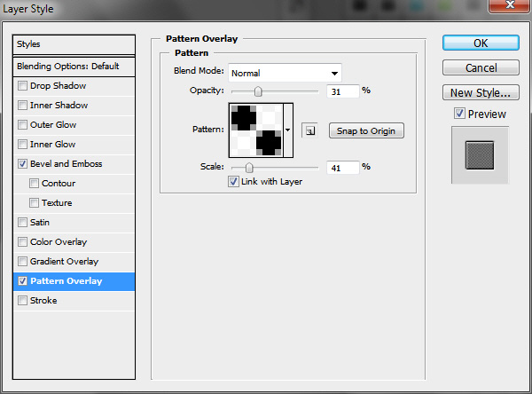532x394 pixels.
Task: Uncheck the Bevel and Emboss checkbox
Action: [22, 163]
